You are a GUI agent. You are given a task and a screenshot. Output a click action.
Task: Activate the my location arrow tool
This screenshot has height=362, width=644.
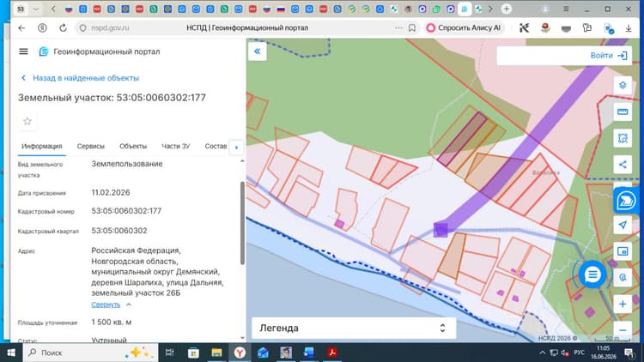pyautogui.click(x=623, y=225)
